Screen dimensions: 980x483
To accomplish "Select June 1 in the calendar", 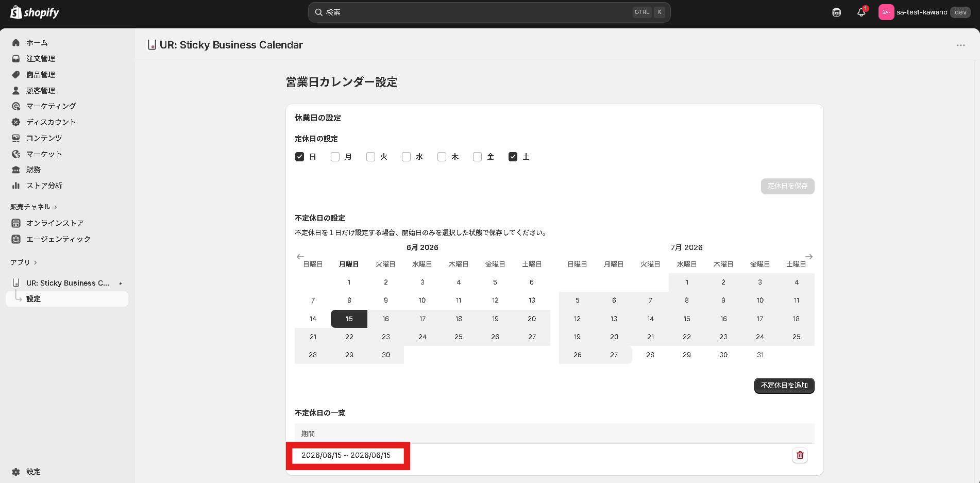I will point(349,282).
